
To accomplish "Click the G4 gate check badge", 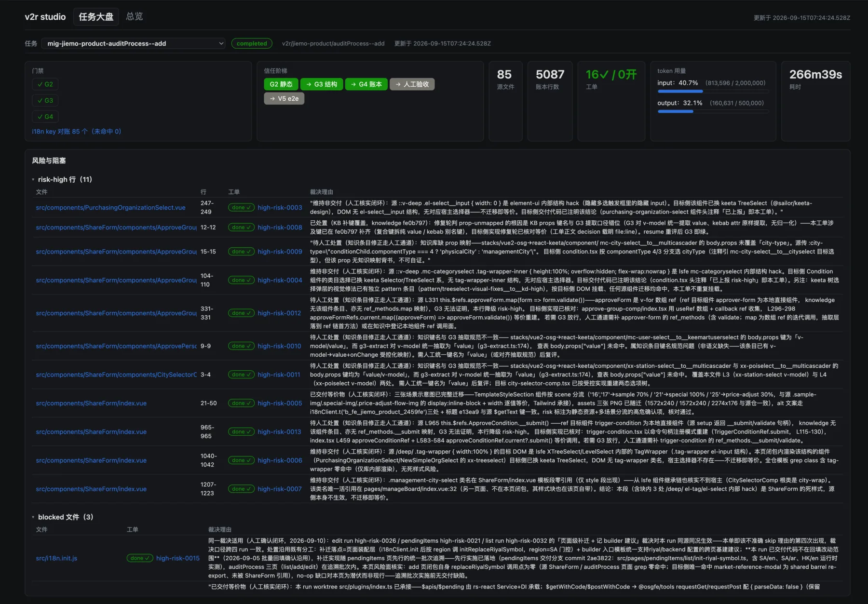I will coord(45,117).
